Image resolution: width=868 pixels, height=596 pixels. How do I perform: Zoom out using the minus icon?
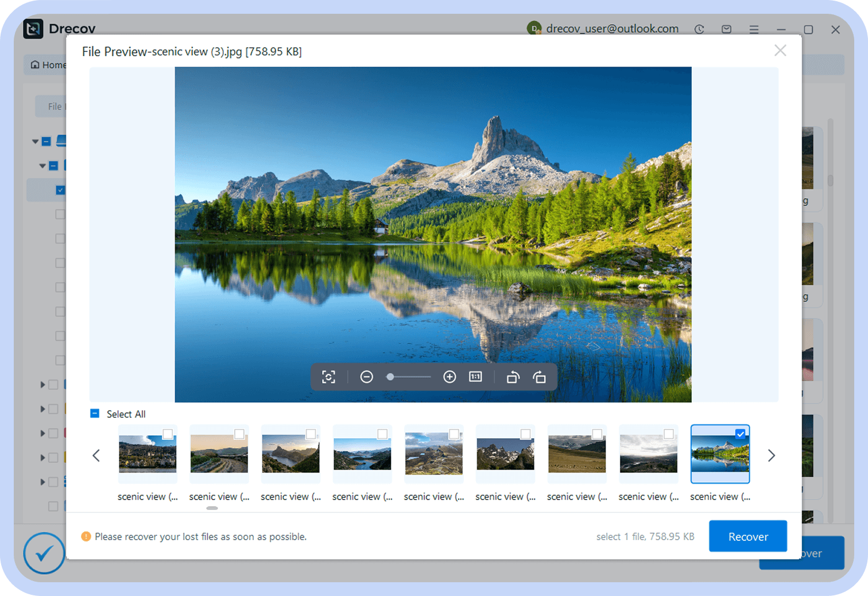click(x=366, y=377)
